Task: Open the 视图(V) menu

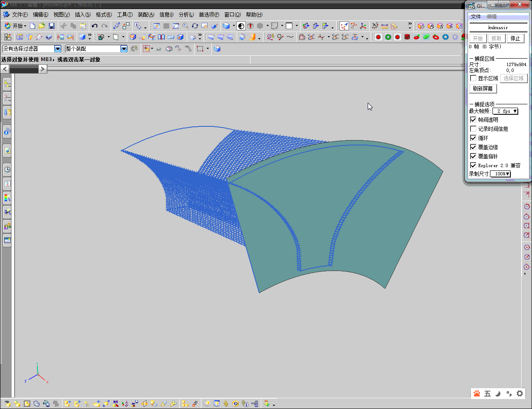Action: point(62,15)
